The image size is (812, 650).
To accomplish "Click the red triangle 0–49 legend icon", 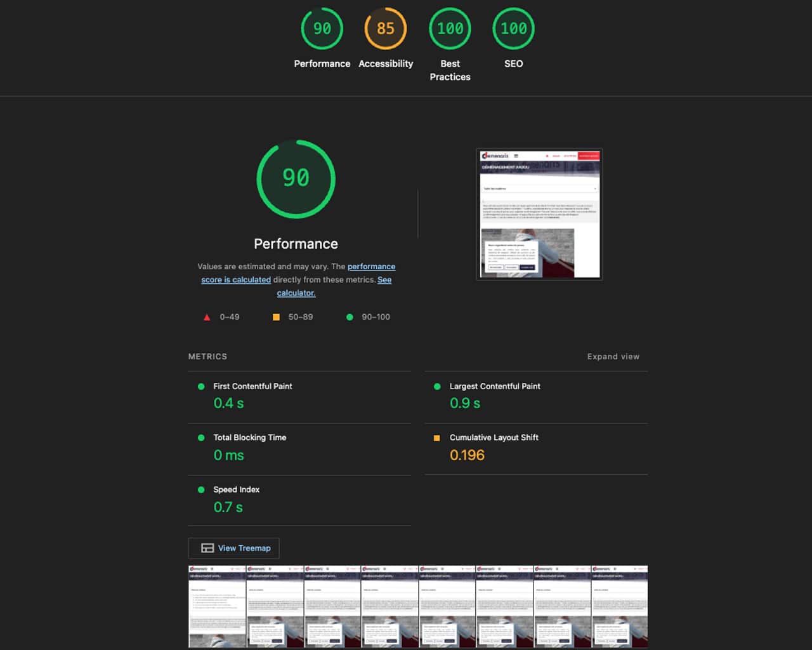I will pos(207,317).
